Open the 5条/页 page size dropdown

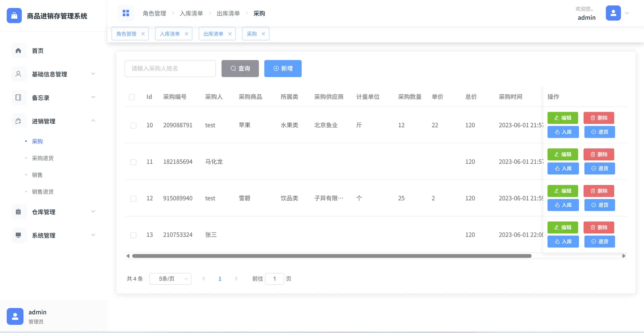[170, 278]
